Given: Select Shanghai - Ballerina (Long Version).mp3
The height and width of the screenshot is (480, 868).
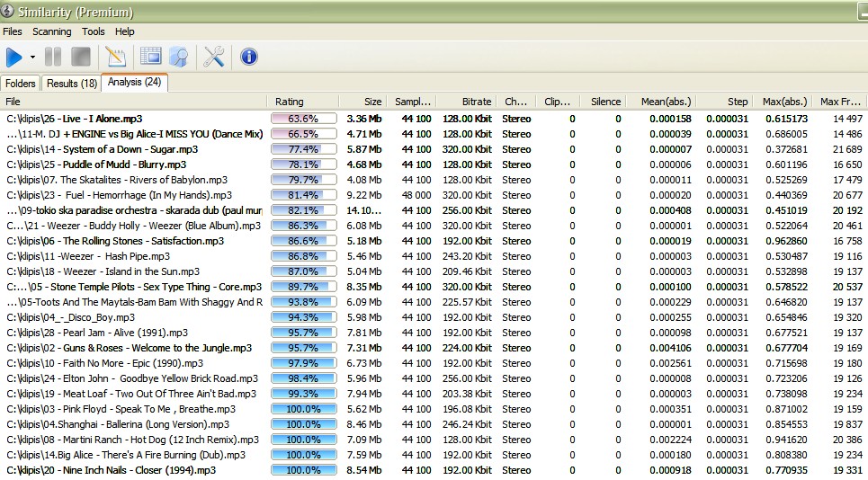Looking at the screenshot, I should (434, 424).
